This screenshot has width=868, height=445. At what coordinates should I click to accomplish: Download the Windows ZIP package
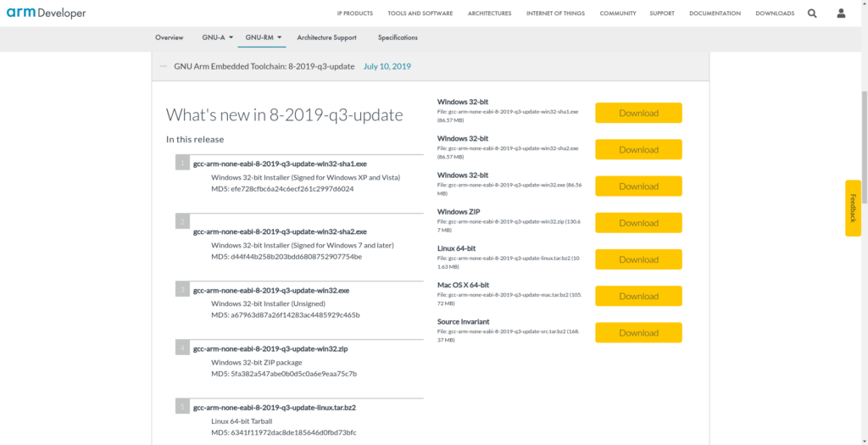tap(638, 222)
